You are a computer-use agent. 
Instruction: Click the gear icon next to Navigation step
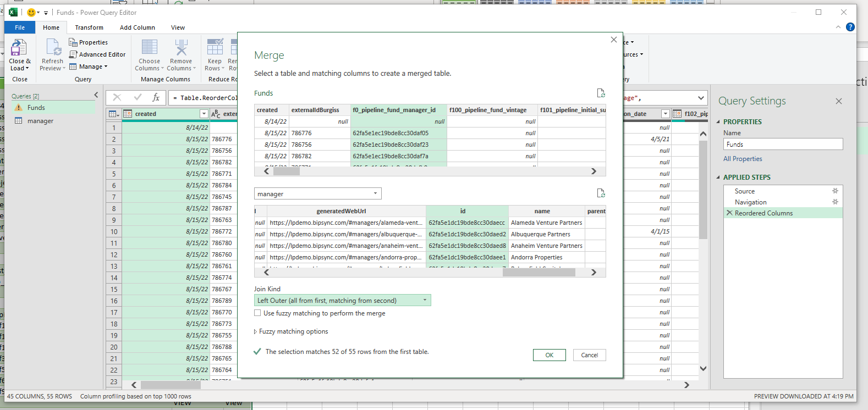pyautogui.click(x=835, y=202)
